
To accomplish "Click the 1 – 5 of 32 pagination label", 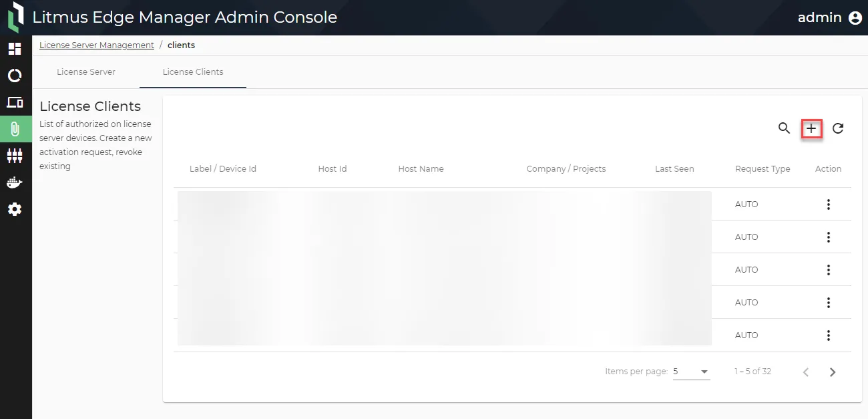I will [x=752, y=372].
